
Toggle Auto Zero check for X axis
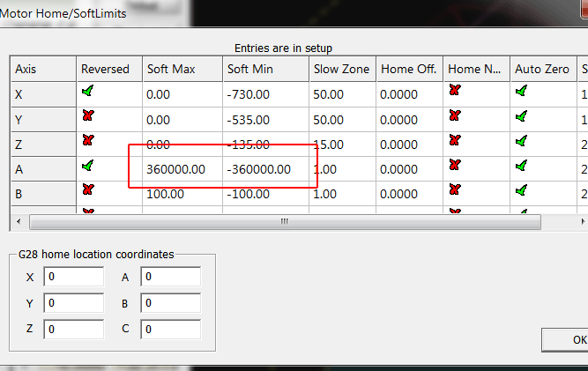tap(521, 90)
